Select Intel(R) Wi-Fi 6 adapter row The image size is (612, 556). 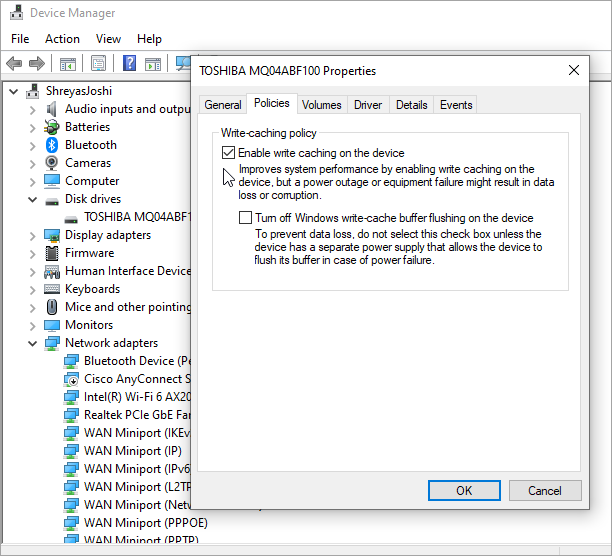pyautogui.click(x=127, y=397)
